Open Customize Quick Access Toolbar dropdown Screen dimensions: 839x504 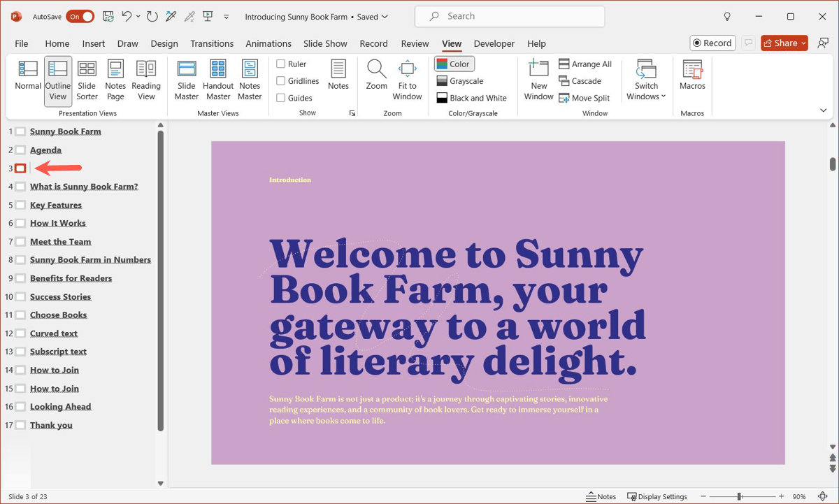click(x=226, y=17)
